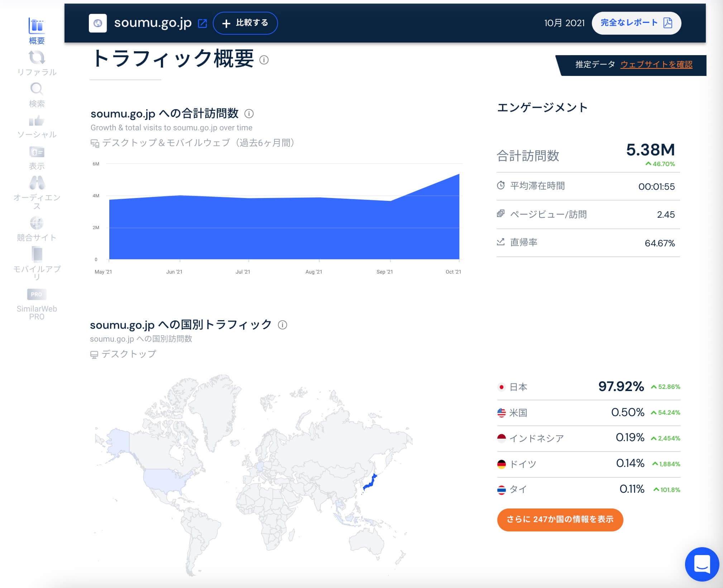Click the タイ country row label
The image size is (723, 588).
pos(518,490)
